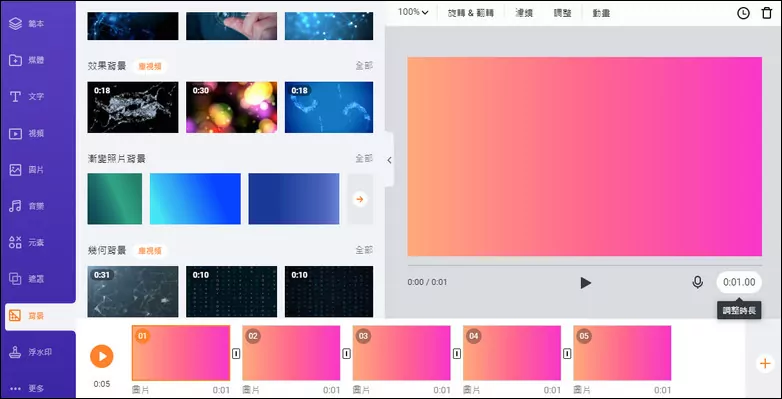Select timeline clip 04
782x399 pixels.
click(x=512, y=353)
